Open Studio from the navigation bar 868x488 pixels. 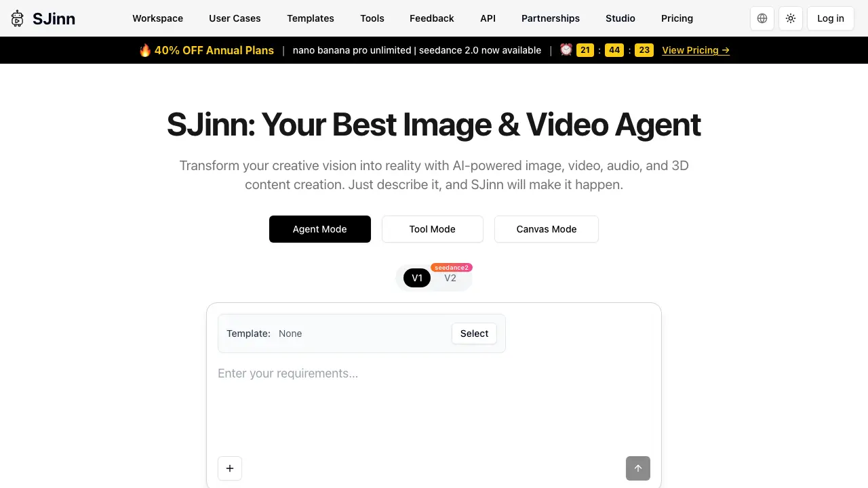(x=620, y=18)
